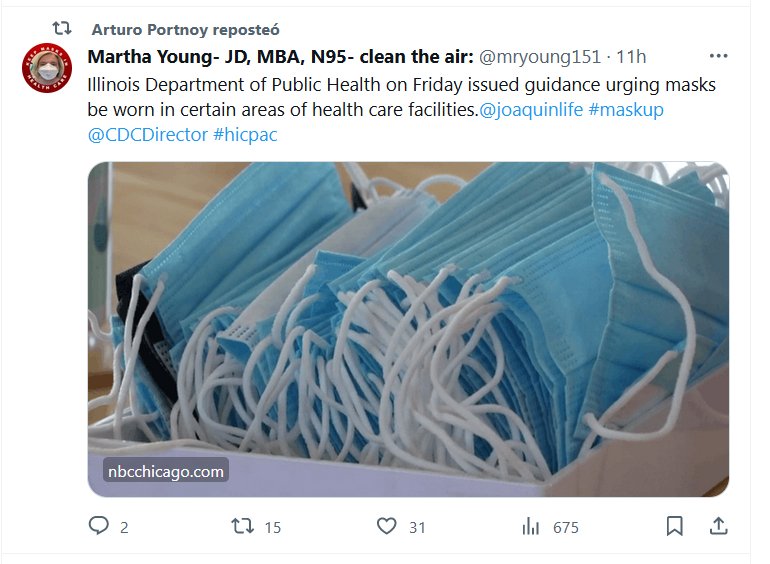Click the nbcchicago.com source label
The height and width of the screenshot is (564, 770).
[x=165, y=470]
